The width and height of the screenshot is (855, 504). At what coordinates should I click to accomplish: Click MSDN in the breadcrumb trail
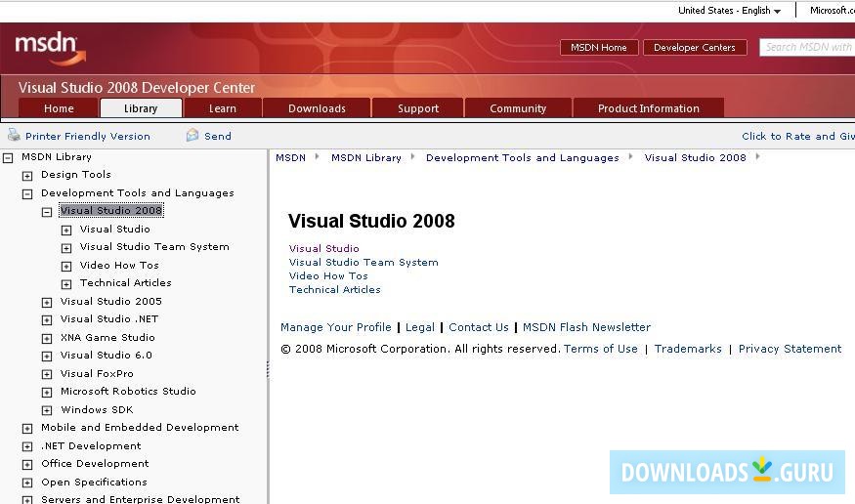pos(290,157)
